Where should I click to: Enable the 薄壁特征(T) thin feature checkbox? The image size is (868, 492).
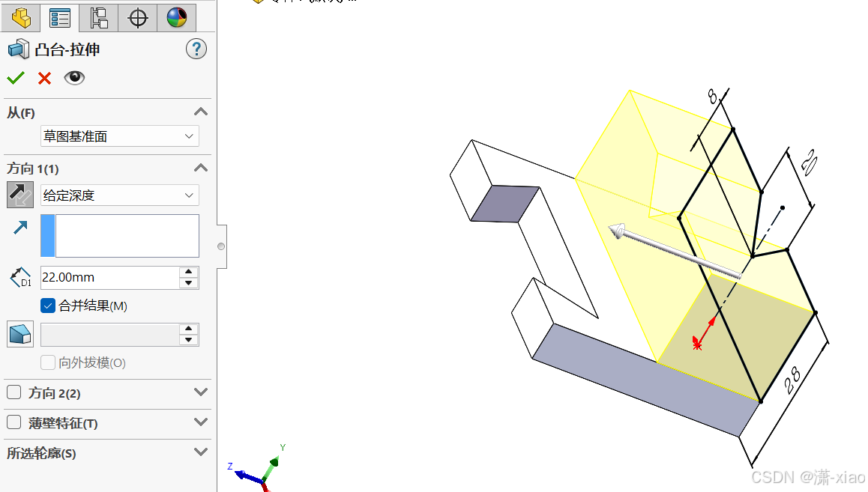(x=13, y=422)
